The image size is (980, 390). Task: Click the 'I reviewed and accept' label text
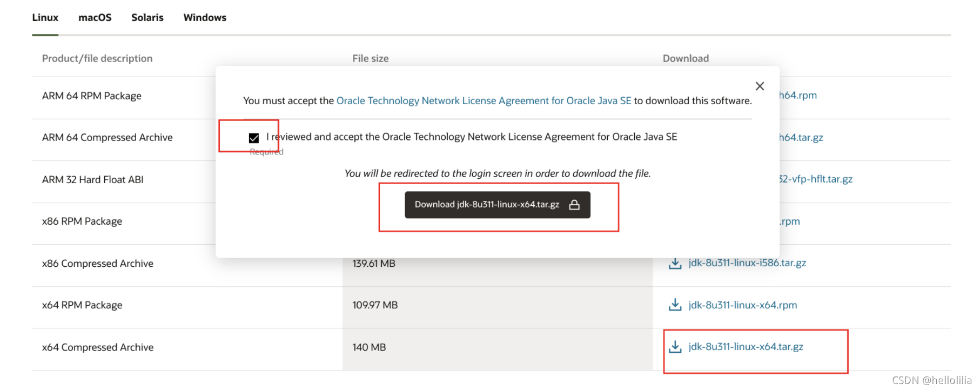tap(472, 137)
